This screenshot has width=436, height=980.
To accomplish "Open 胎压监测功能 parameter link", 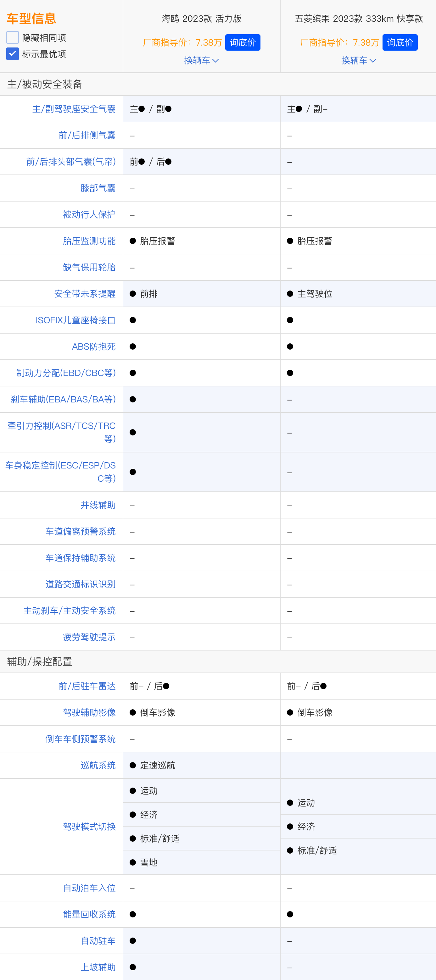I will 89,241.
